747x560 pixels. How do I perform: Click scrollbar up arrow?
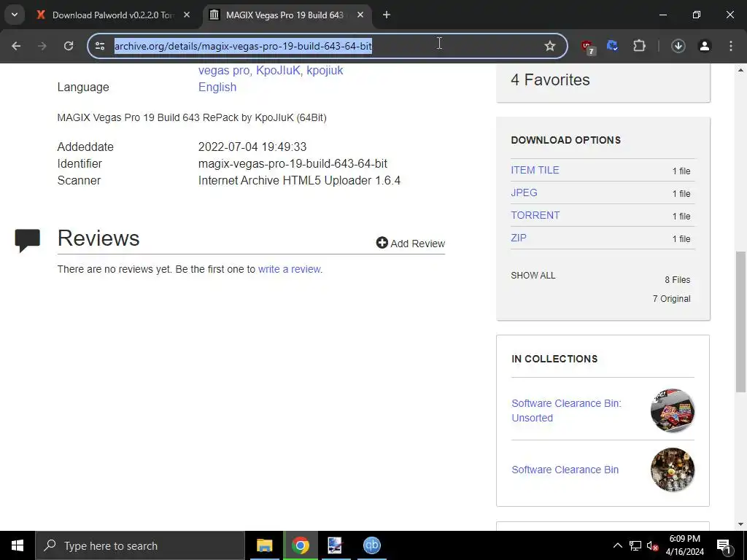(x=740, y=70)
